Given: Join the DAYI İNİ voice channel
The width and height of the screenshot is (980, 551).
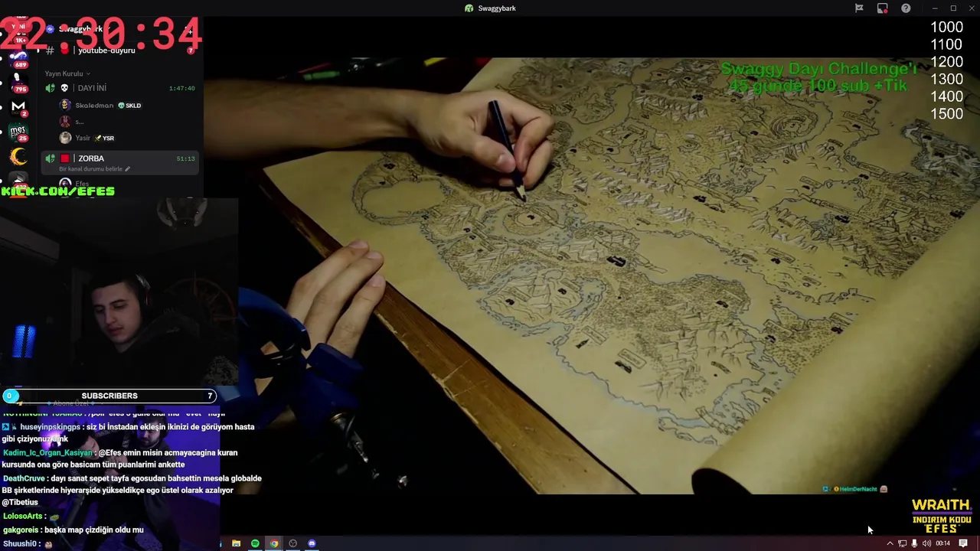Looking at the screenshot, I should pos(121,88).
